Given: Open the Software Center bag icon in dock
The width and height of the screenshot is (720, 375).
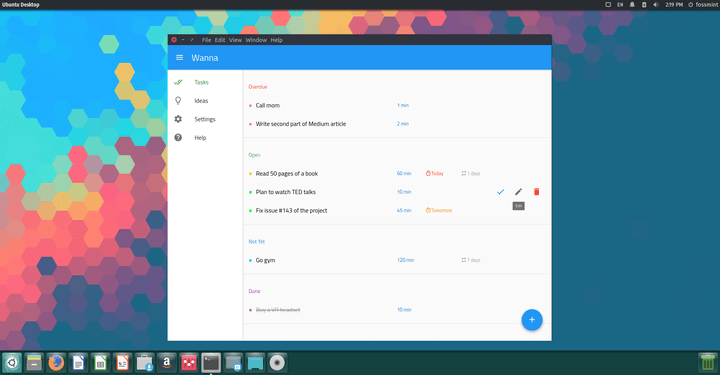Looking at the screenshot, I should pyautogui.click(x=144, y=363).
